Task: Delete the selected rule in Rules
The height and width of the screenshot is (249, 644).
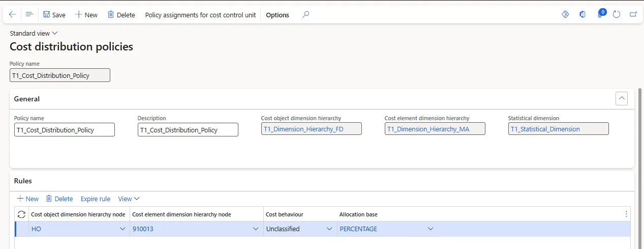Action: 59,199
